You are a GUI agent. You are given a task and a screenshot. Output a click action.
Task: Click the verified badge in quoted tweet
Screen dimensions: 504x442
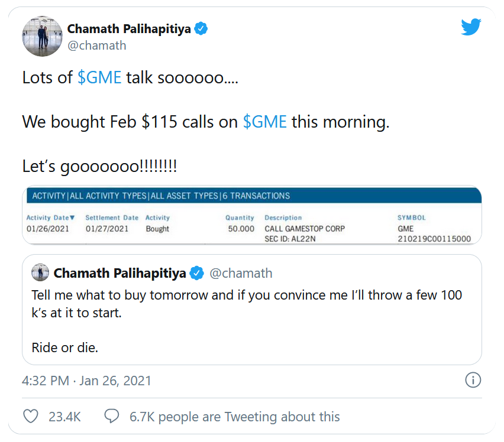(x=197, y=273)
